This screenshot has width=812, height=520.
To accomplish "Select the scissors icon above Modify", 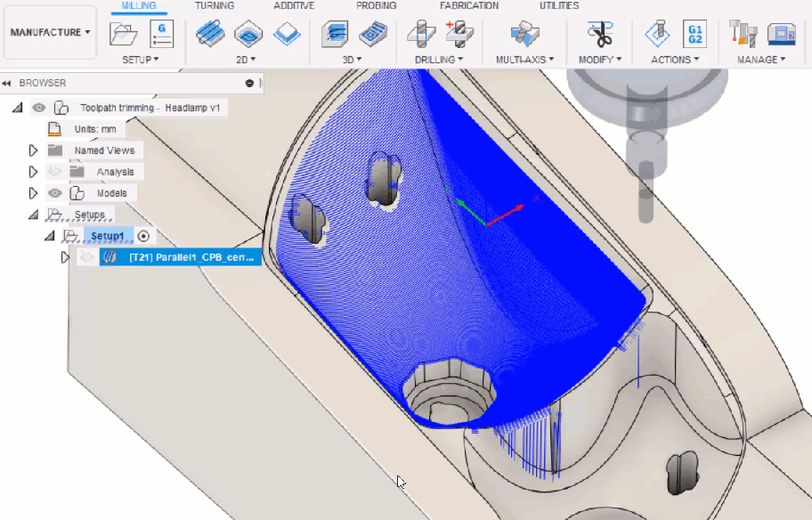I will tap(599, 35).
